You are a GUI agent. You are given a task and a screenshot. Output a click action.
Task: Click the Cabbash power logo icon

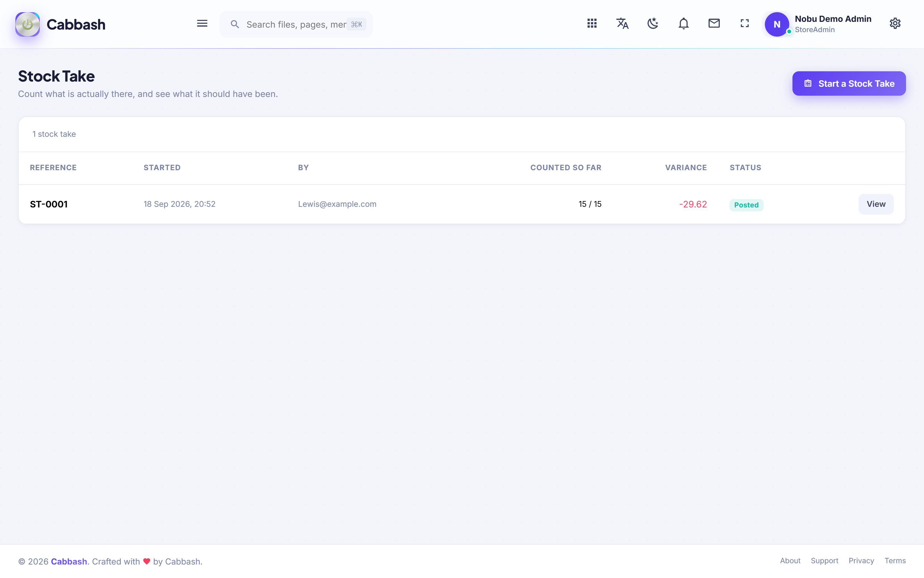click(28, 24)
